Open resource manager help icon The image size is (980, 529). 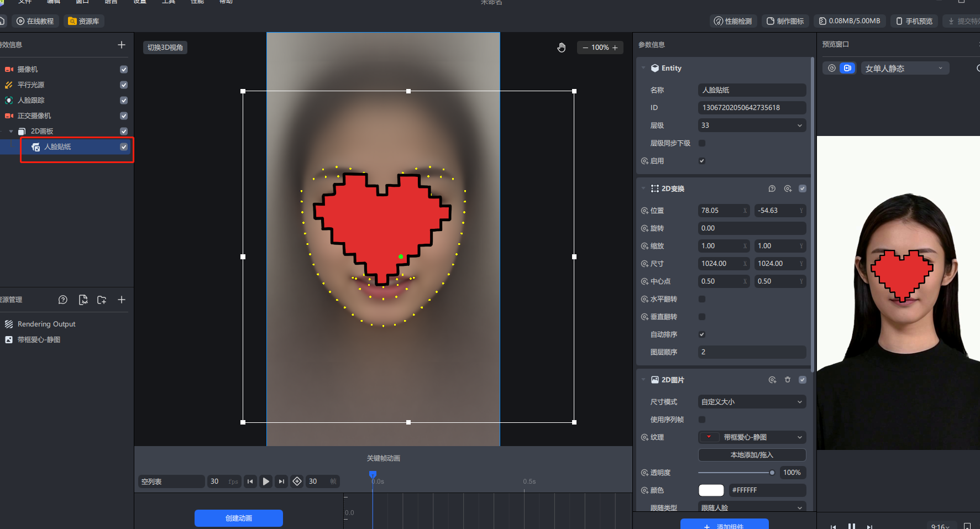pos(63,300)
